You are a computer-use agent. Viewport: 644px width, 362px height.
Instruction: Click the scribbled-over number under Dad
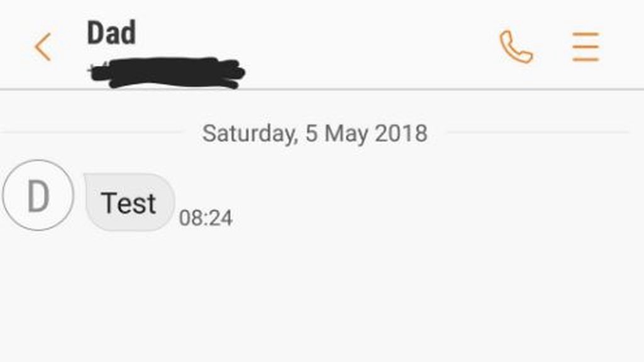166,73
